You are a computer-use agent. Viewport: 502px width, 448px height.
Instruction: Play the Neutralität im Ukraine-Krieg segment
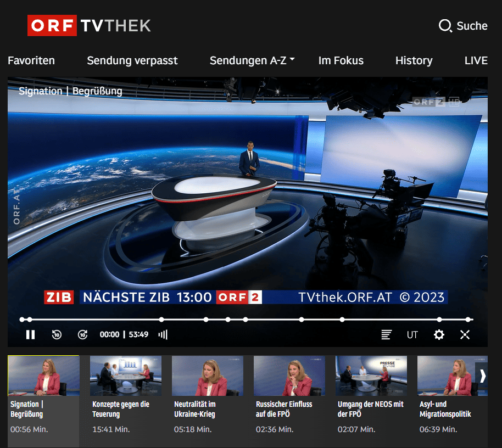(x=207, y=376)
